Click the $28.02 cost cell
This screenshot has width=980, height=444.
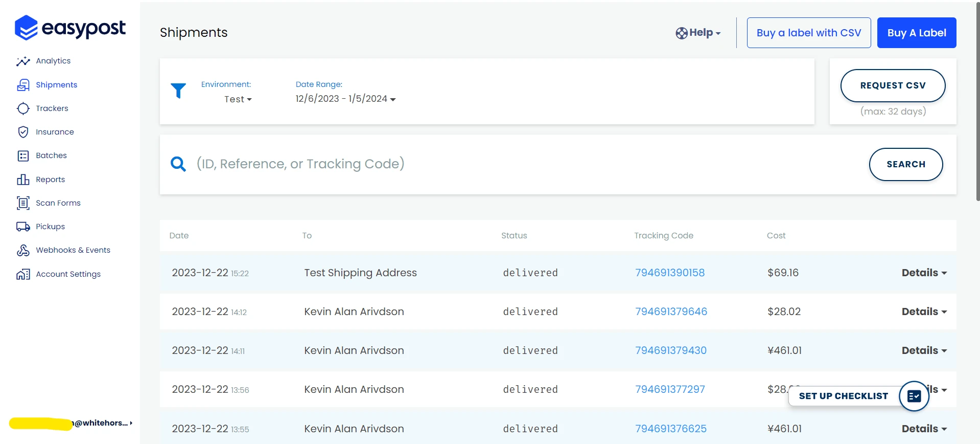click(x=784, y=312)
